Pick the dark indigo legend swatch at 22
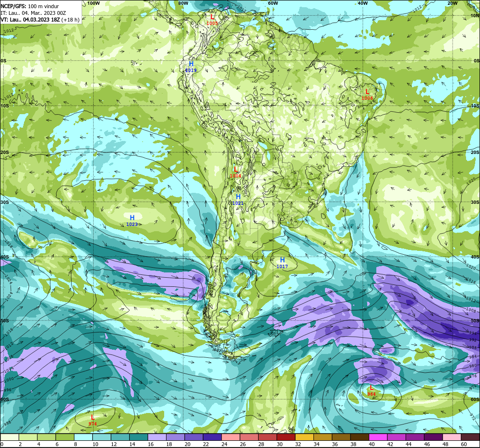 pyautogui.click(x=212, y=437)
